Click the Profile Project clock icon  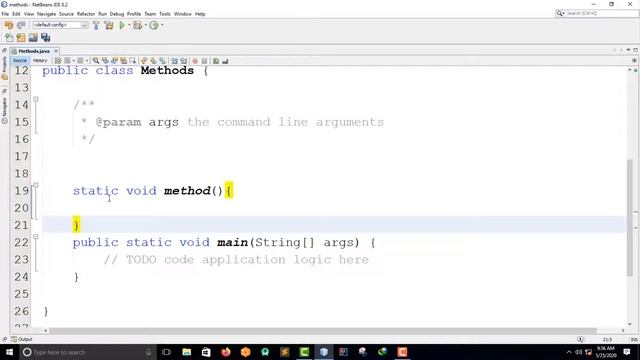click(154, 25)
